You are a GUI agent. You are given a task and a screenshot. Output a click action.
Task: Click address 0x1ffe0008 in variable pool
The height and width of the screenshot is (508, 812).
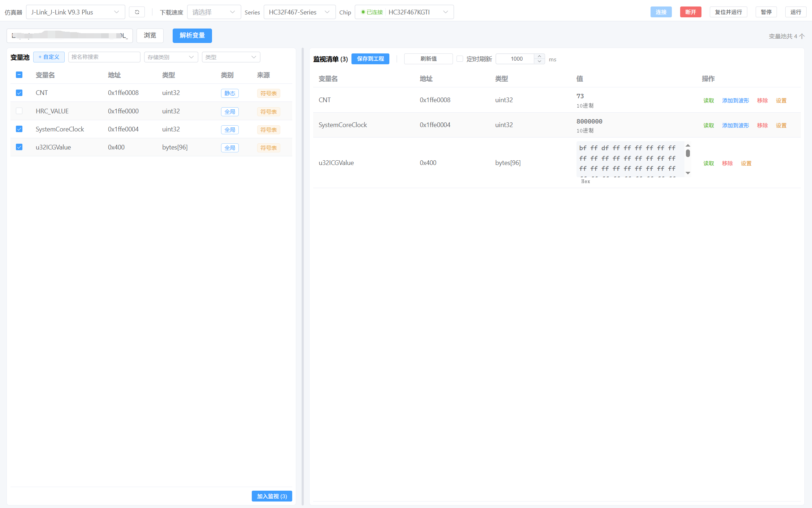123,93
